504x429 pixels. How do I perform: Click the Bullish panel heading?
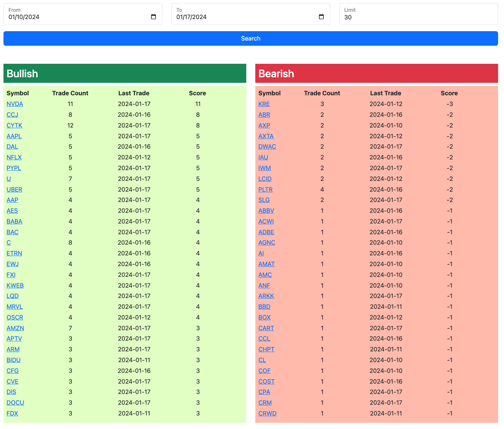pyautogui.click(x=125, y=73)
